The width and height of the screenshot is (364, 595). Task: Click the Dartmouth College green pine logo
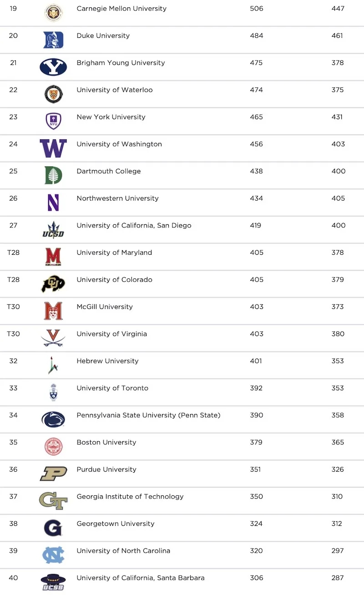tap(53, 175)
